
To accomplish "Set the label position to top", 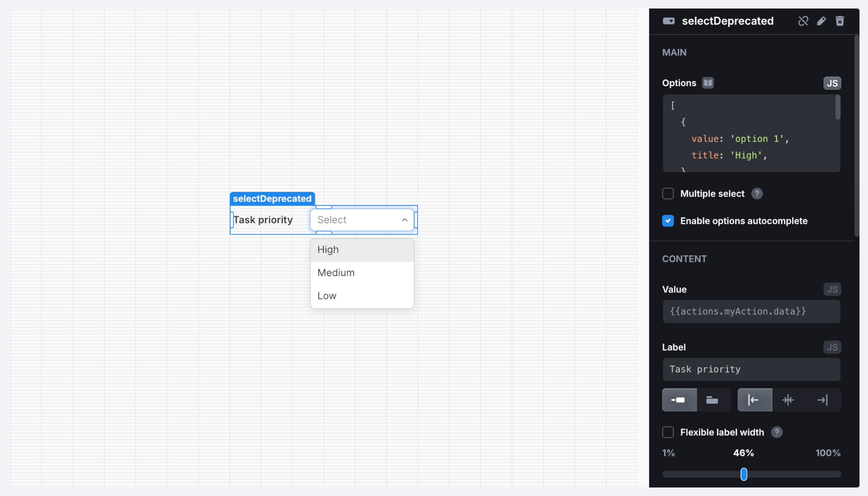I will point(712,400).
